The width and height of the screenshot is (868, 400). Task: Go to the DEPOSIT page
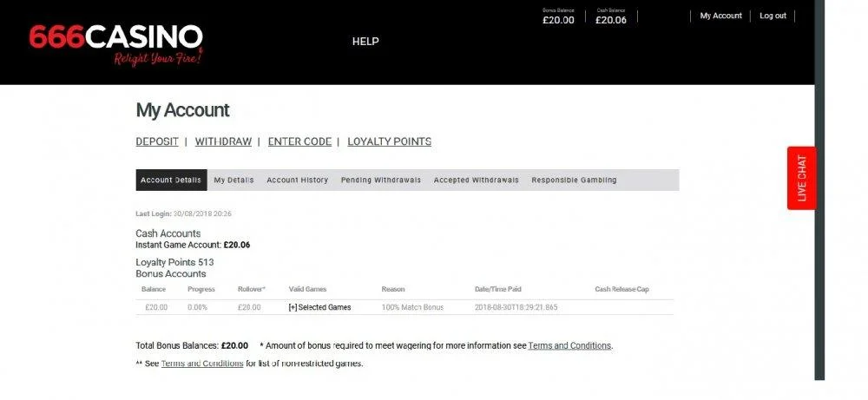[x=157, y=141]
